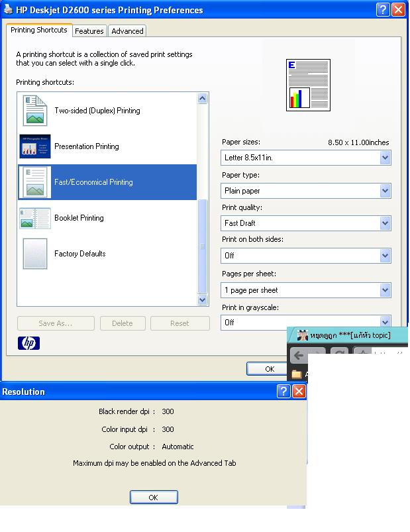Viewport: 410px width, 532px height.
Task: Select the Factory Defaults label
Action: (x=80, y=254)
